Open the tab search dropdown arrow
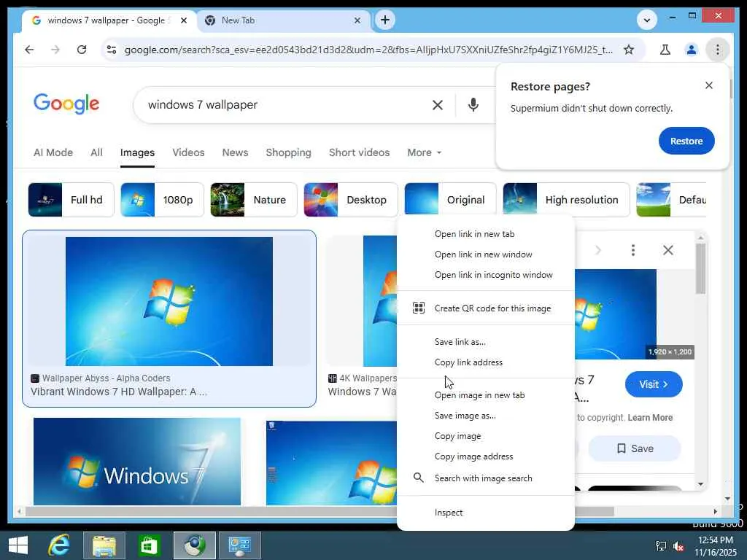Screen dimensions: 747x560 tap(646, 20)
